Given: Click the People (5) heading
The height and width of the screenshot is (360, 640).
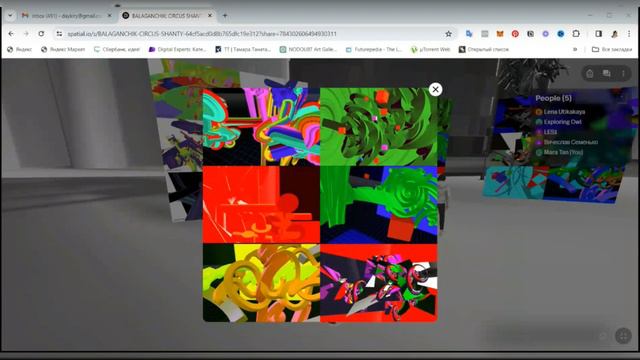Looking at the screenshot, I should [553, 98].
